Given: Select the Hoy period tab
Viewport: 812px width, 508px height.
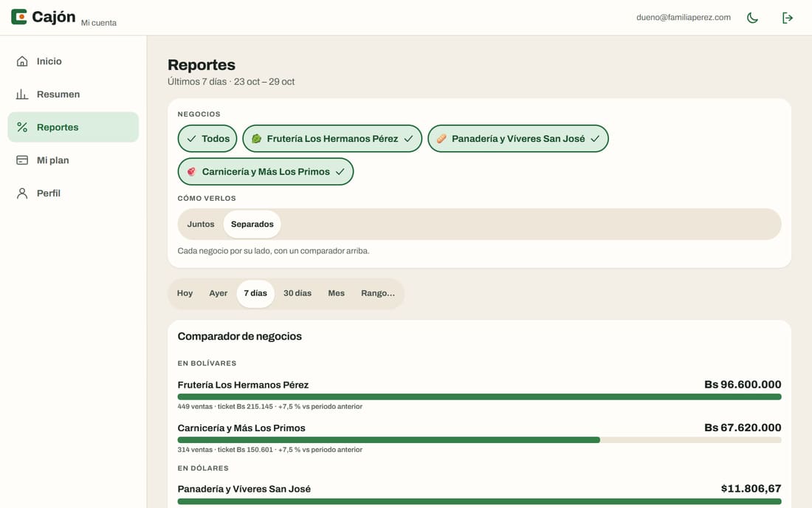Looking at the screenshot, I should click(185, 293).
